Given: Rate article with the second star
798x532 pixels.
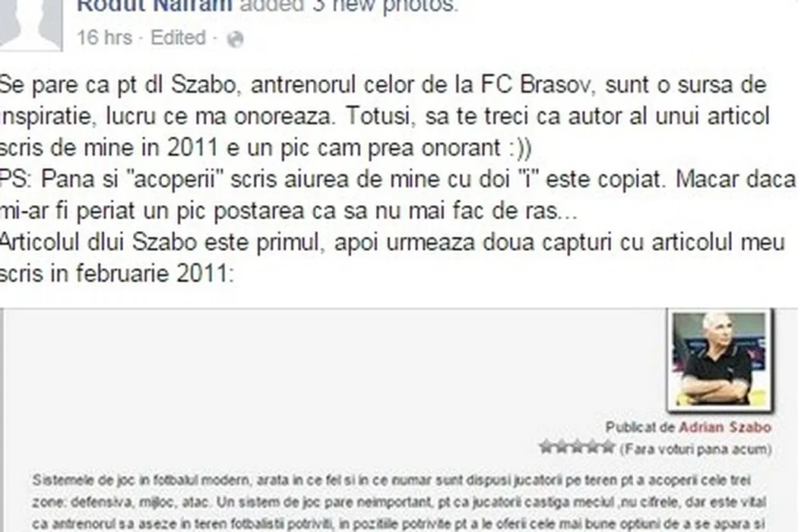Looking at the screenshot, I should (x=562, y=448).
